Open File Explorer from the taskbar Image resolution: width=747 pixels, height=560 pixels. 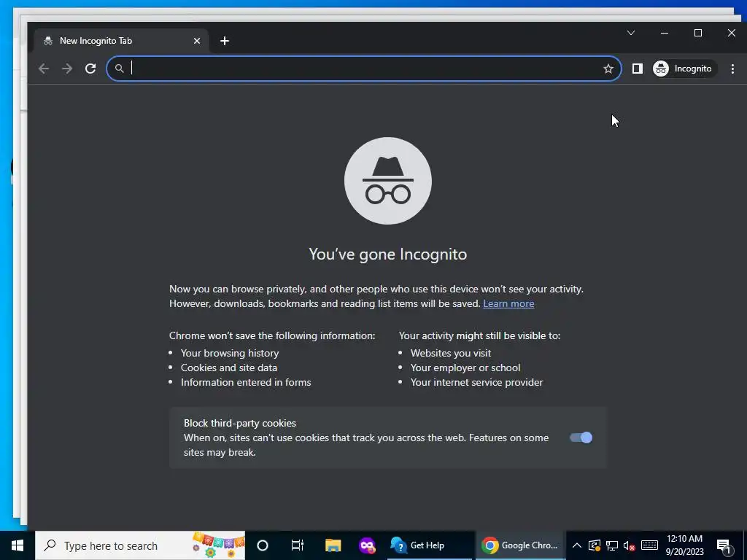pyautogui.click(x=333, y=545)
